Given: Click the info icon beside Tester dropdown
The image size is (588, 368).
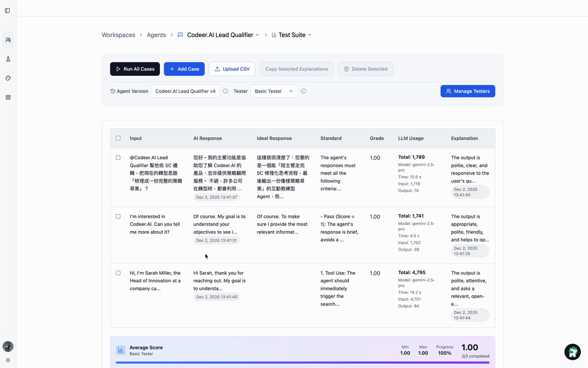Looking at the screenshot, I should click(x=303, y=91).
